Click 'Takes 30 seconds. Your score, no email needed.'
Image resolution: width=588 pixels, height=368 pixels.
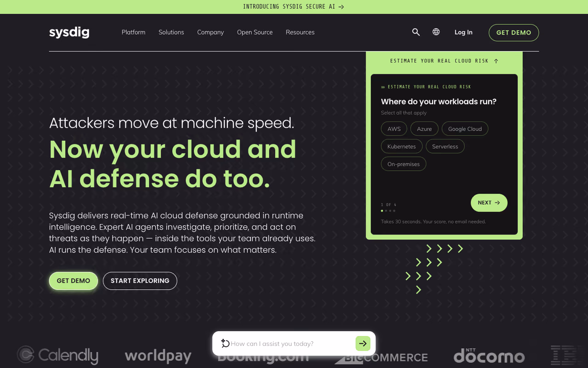click(433, 222)
